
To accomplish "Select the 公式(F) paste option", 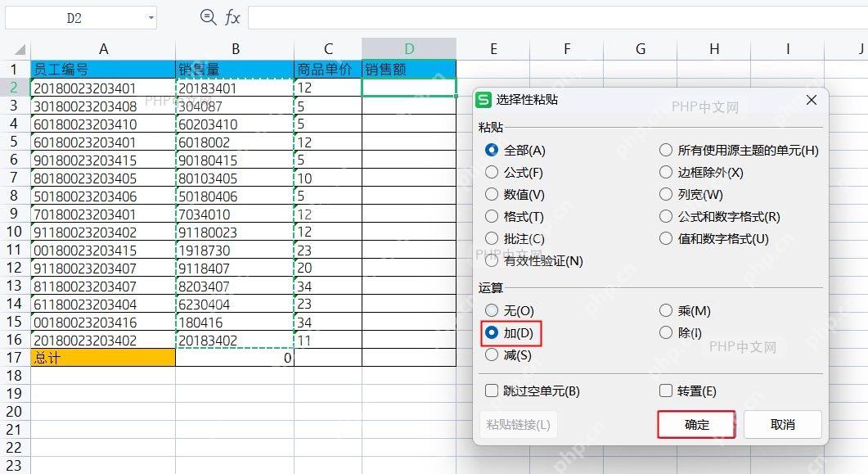I will (x=514, y=172).
